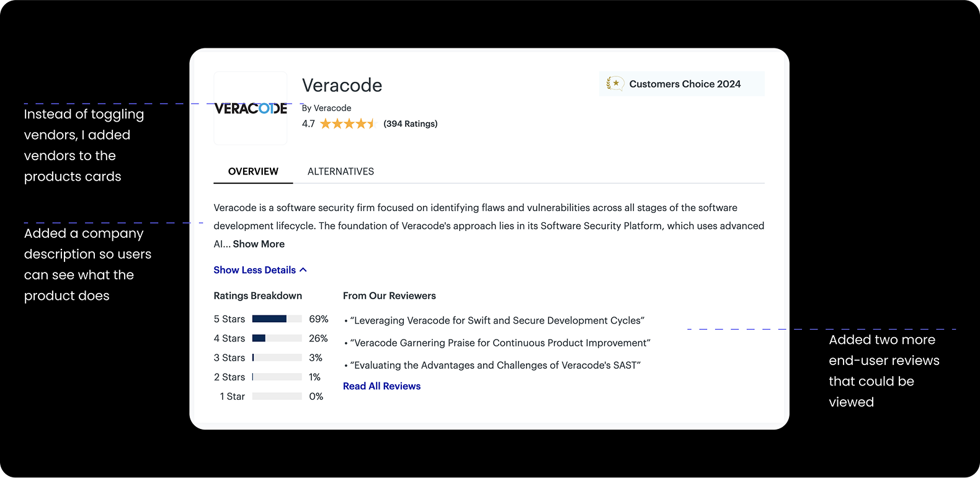980x478 pixels.
Task: Open the Read All Reviews link
Action: (x=381, y=386)
